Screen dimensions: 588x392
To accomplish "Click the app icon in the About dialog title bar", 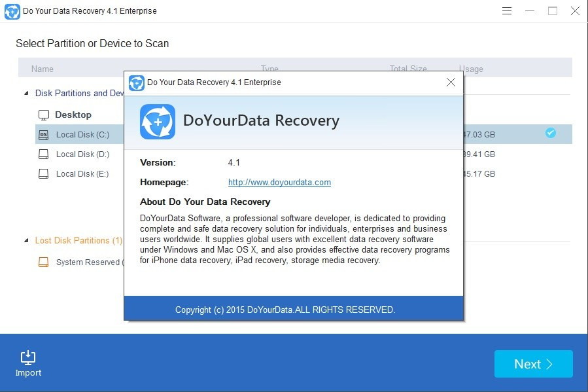I will (x=136, y=83).
